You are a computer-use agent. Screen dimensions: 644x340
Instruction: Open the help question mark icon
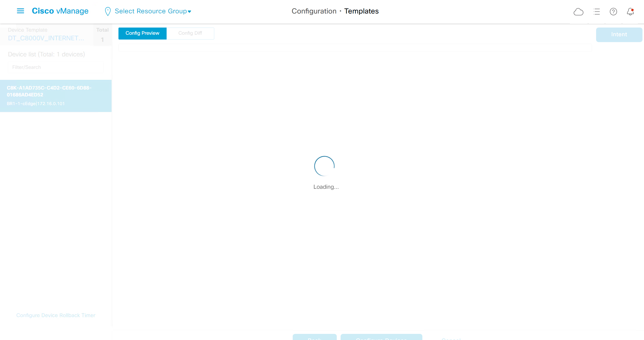[x=613, y=12]
